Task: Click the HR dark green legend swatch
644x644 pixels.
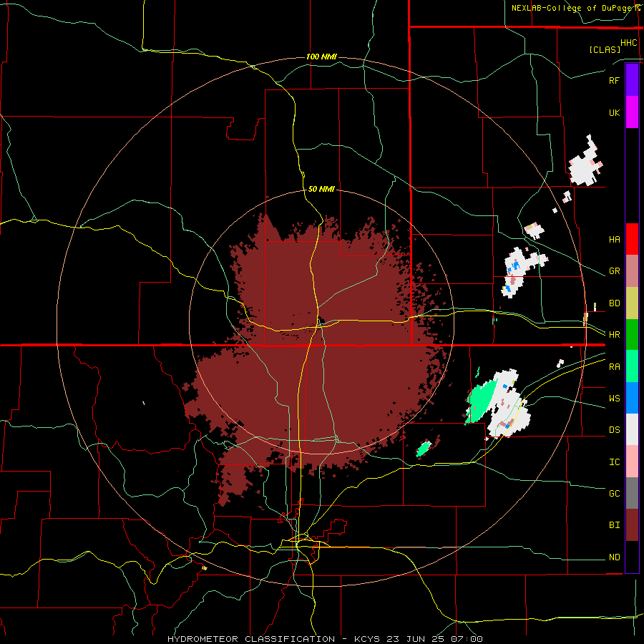Action: click(632, 335)
